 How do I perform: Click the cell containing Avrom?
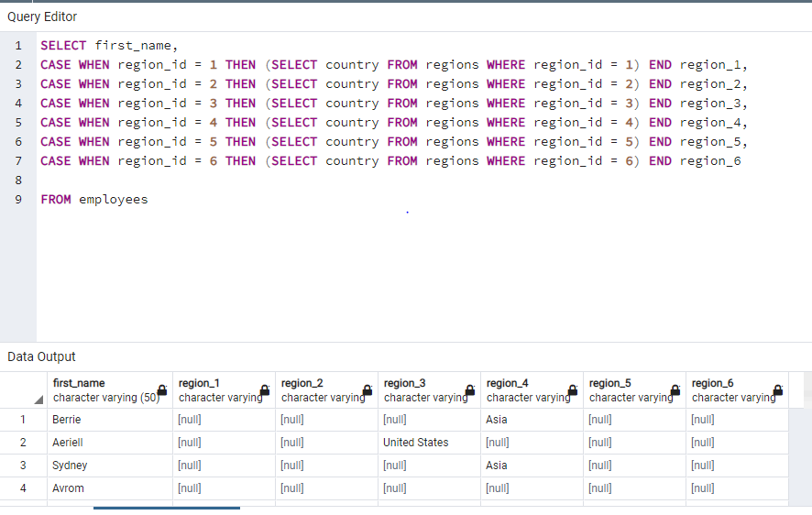point(110,488)
